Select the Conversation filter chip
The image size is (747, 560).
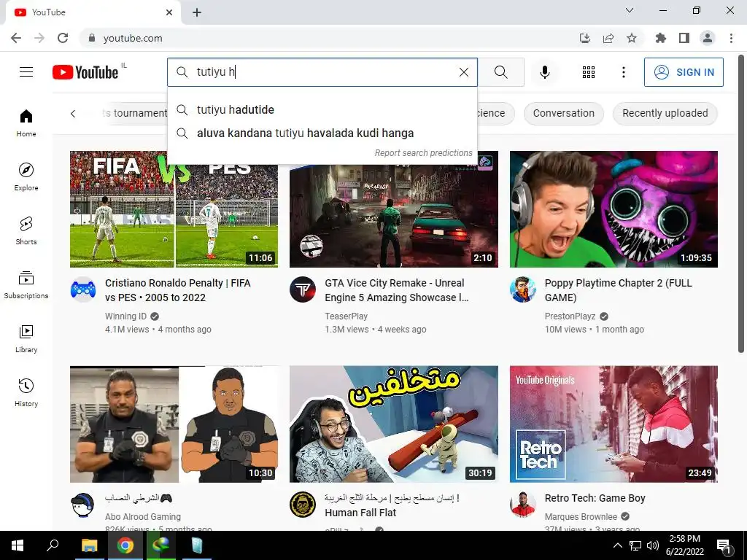[x=564, y=113]
